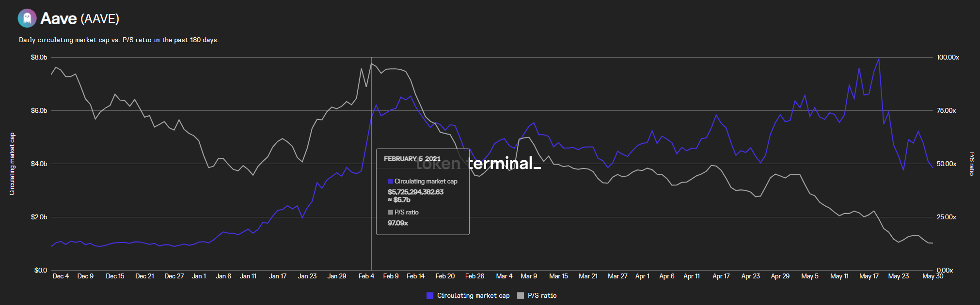The image size is (980, 305).
Task: Toggle P/S ratio legend entry
Action: [537, 295]
